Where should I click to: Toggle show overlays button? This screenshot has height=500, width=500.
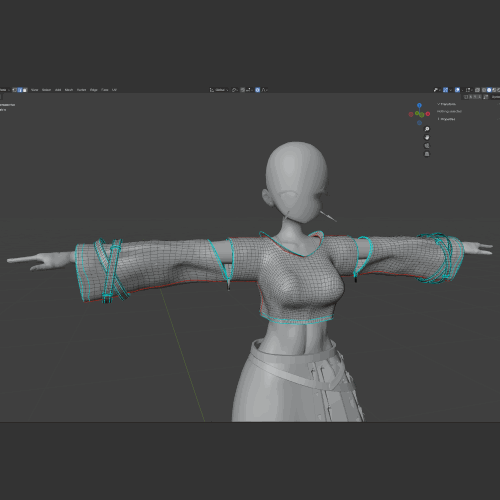coord(457,90)
